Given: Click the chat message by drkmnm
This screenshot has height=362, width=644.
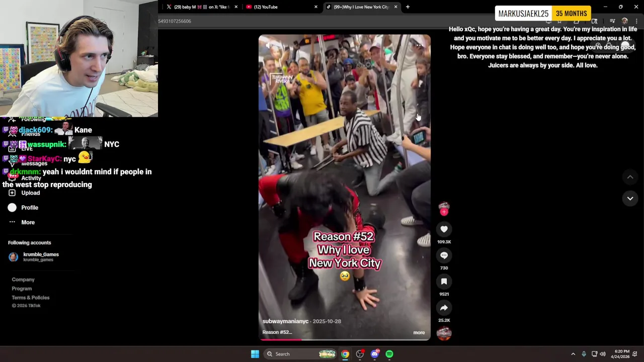Looking at the screenshot, I should [77, 178].
